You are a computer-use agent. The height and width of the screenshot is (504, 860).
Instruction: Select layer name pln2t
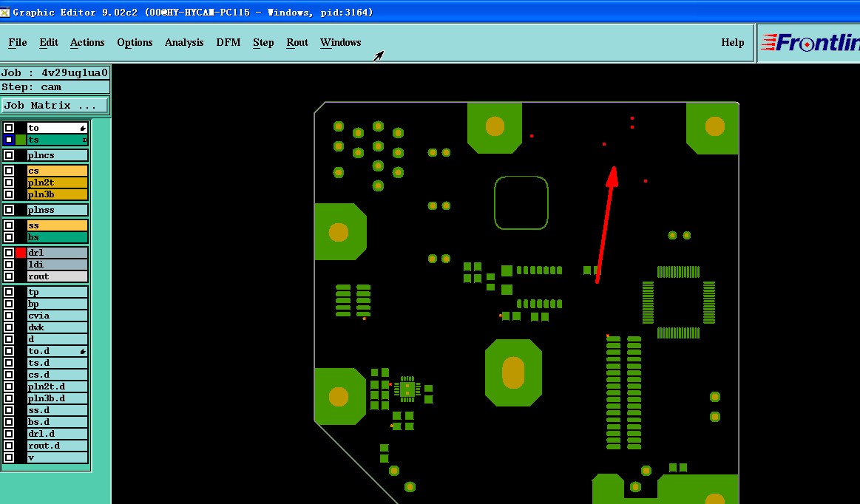tap(58, 183)
